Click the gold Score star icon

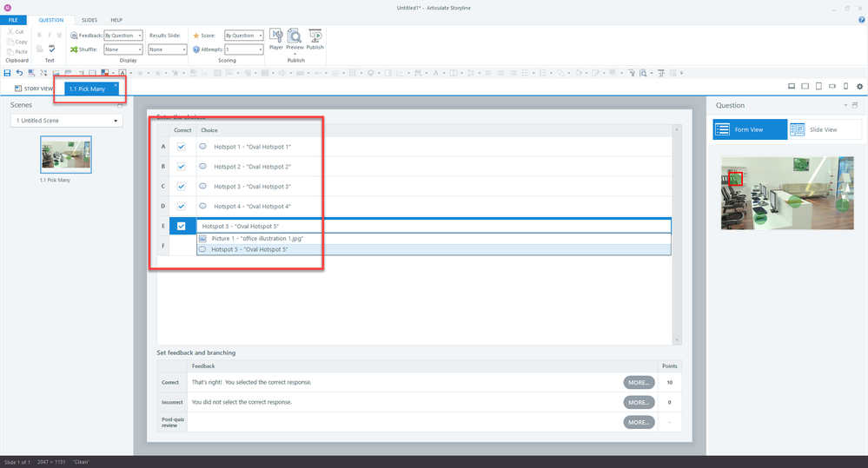click(x=196, y=36)
